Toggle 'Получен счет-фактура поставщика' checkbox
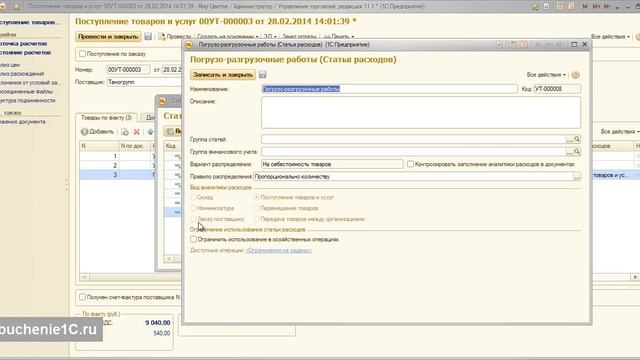The width and height of the screenshot is (640, 360). tap(82, 297)
